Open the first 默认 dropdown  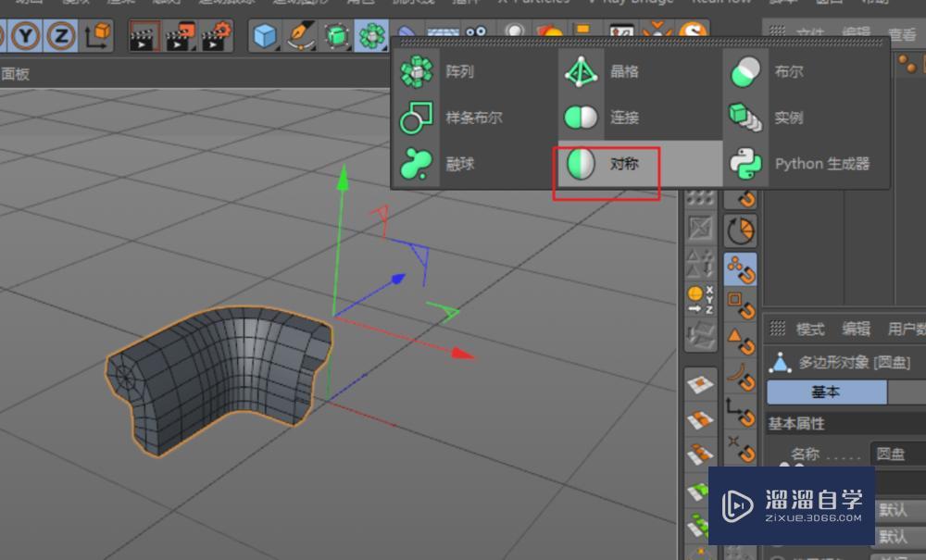click(x=900, y=509)
